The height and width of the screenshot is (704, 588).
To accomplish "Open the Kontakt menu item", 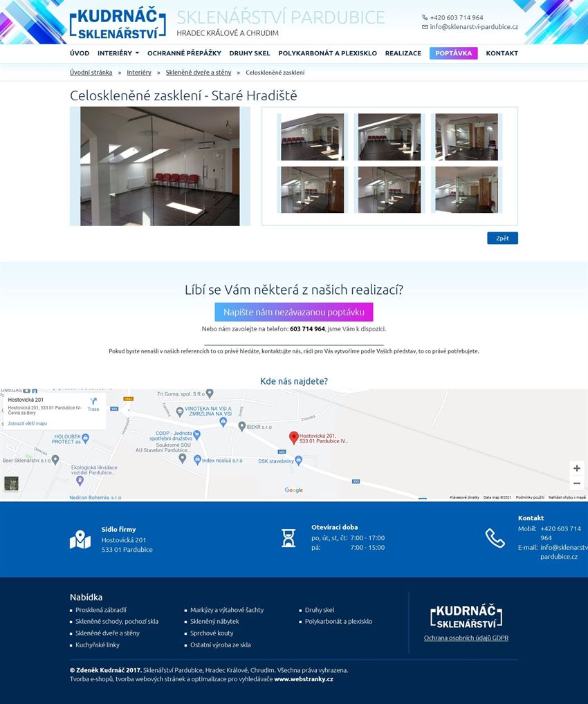I will coord(502,53).
